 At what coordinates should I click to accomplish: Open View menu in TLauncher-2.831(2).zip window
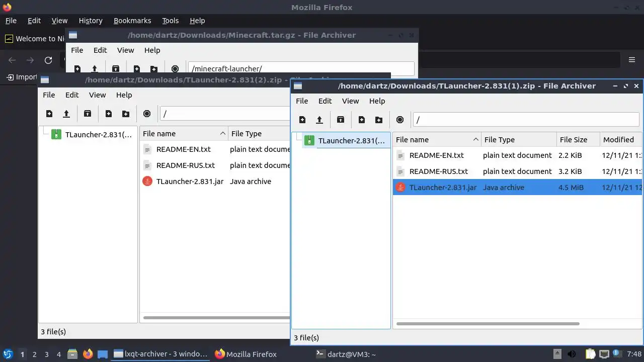(x=98, y=95)
